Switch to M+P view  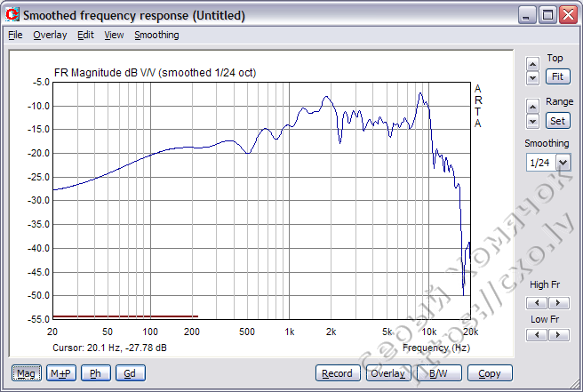click(x=61, y=373)
